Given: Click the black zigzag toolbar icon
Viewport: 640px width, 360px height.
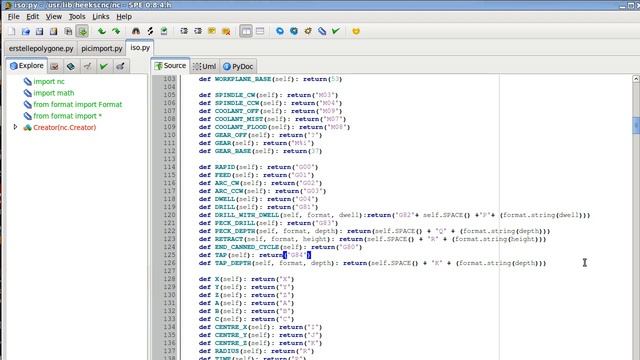Looking at the screenshot, I should tap(150, 31).
